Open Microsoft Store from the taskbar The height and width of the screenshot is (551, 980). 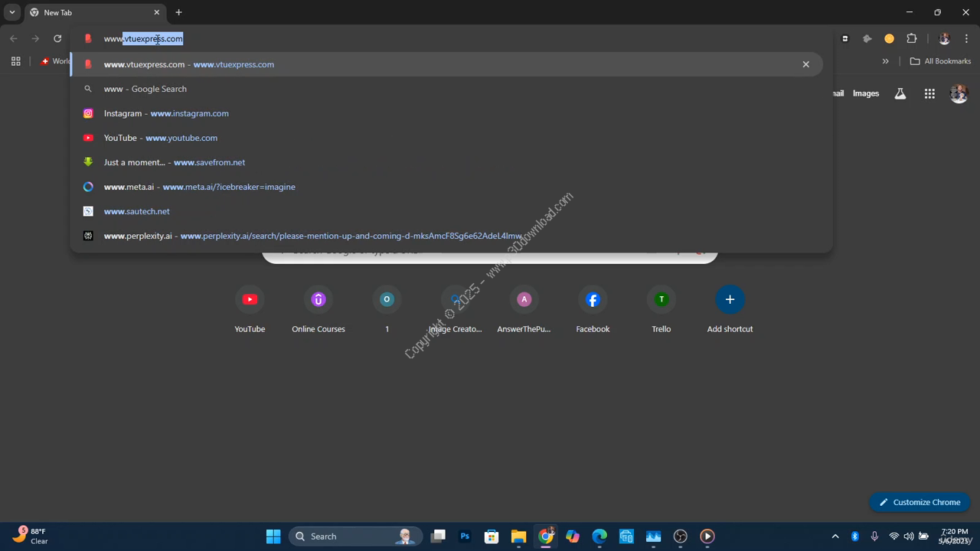point(492,536)
